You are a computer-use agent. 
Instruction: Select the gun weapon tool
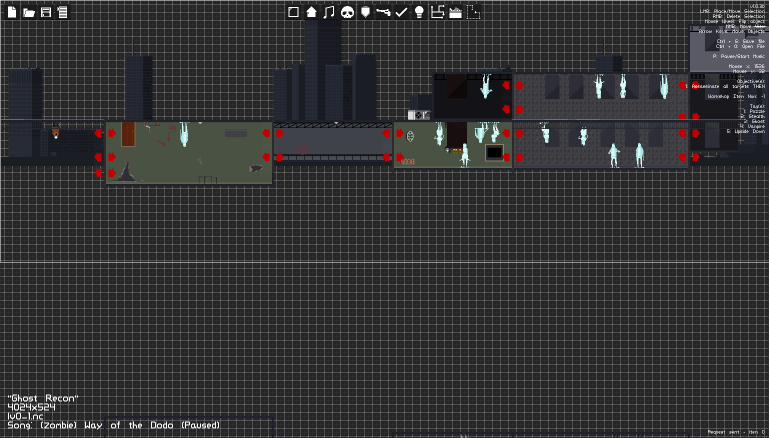(x=383, y=12)
